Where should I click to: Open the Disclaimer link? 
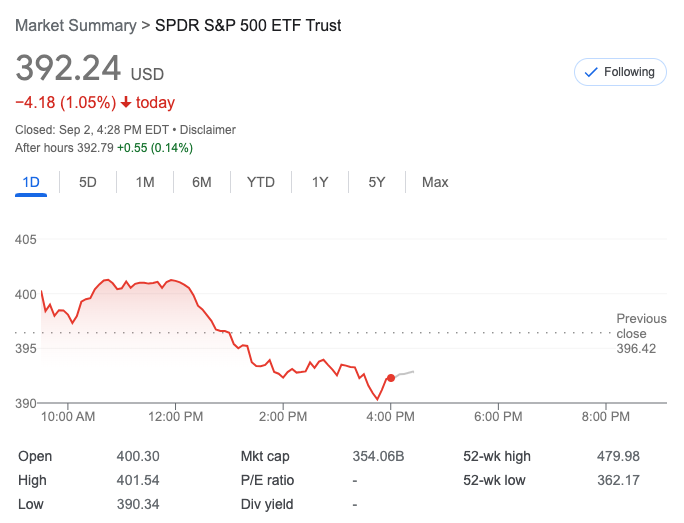click(x=208, y=130)
